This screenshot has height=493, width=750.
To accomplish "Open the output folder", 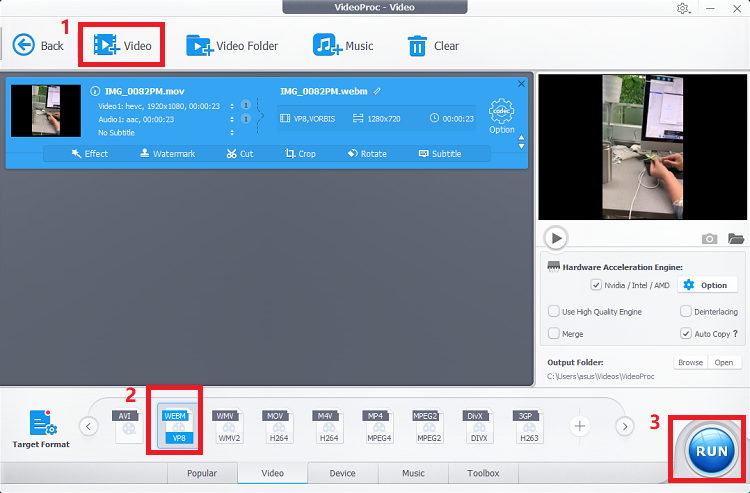I will click(x=724, y=362).
